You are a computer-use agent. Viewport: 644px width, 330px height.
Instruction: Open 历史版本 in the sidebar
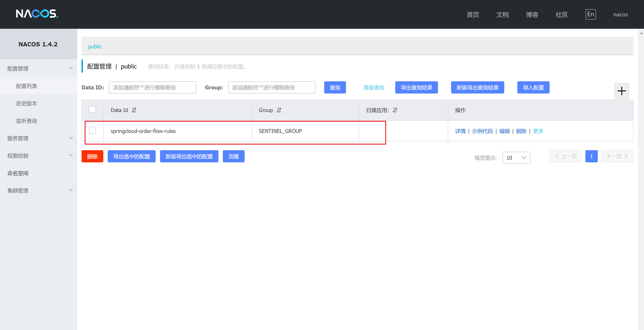tap(27, 104)
